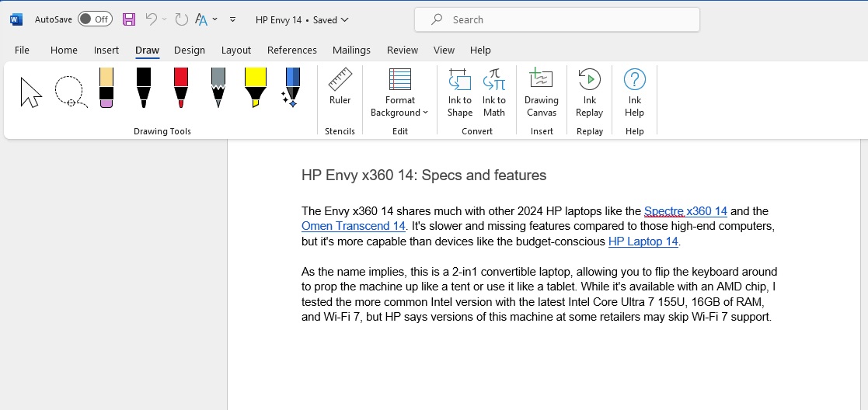Start Ink Replay
This screenshot has width=868, height=410.
click(x=589, y=92)
